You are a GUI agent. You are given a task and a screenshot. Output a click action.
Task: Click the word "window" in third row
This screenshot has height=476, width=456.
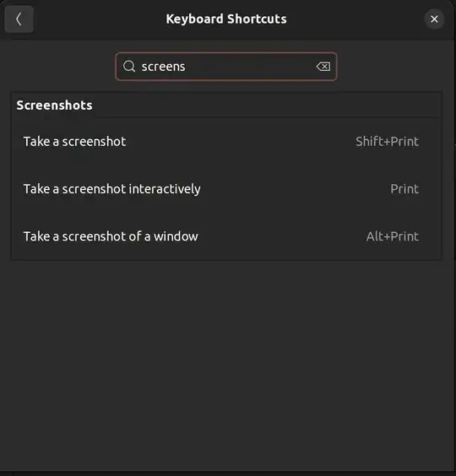click(176, 236)
